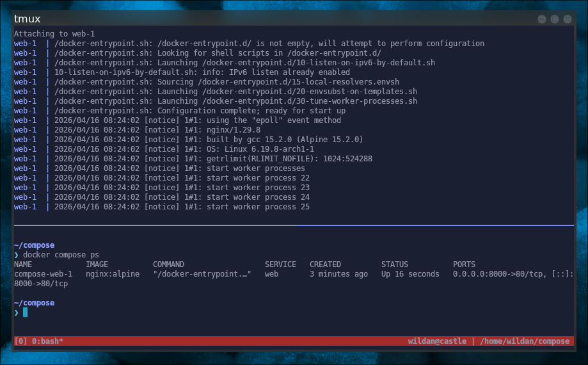Select the compose-web-1 container name
Viewport: 588px width, 365px height.
43,274
